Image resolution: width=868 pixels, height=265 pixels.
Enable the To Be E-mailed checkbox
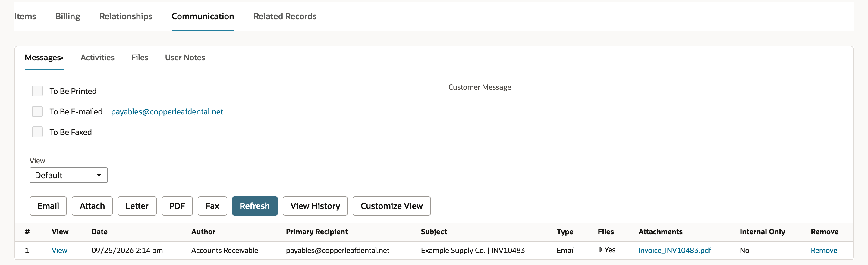pos(37,111)
